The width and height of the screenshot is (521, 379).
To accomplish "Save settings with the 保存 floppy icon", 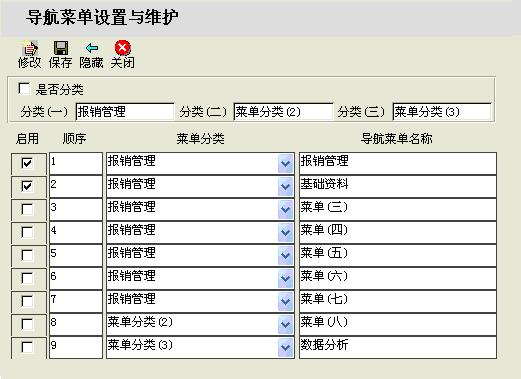I will 61,48.
